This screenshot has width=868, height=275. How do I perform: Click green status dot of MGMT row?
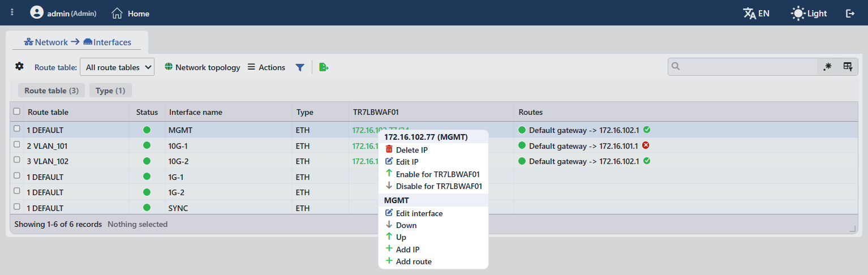point(147,130)
